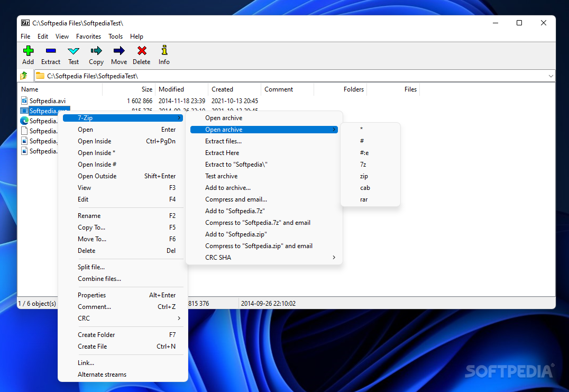
Task: Select the zip archive type option
Action: [371, 176]
